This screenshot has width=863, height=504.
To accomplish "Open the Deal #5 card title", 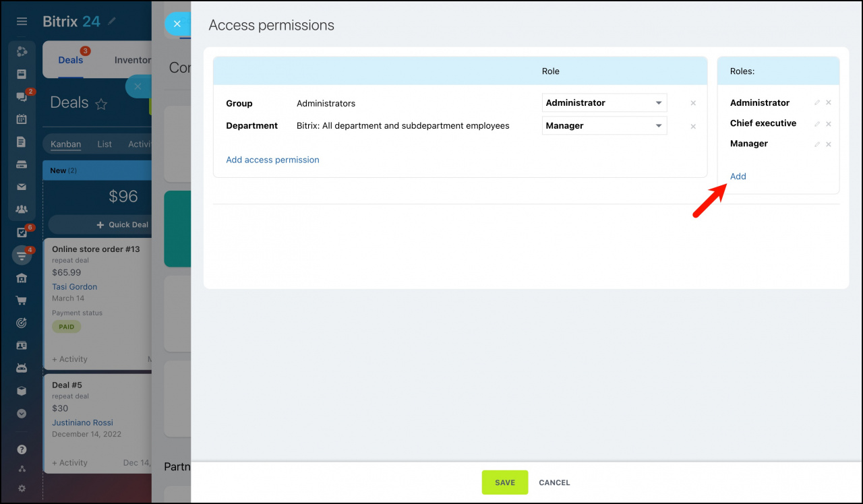I will pyautogui.click(x=67, y=385).
